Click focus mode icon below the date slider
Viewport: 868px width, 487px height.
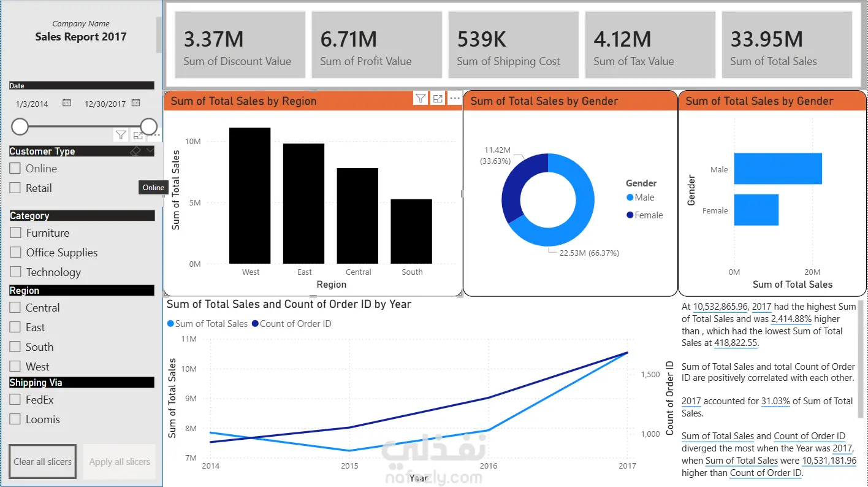point(138,135)
